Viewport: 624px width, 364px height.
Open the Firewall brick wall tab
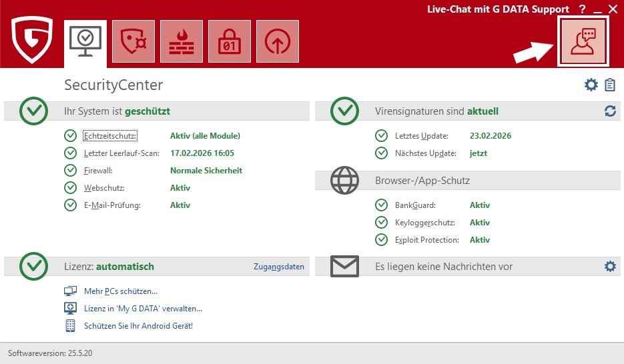[x=182, y=41]
